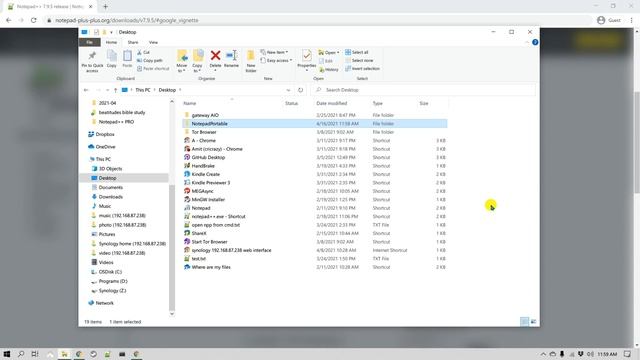Open New item dropdown

274,52
